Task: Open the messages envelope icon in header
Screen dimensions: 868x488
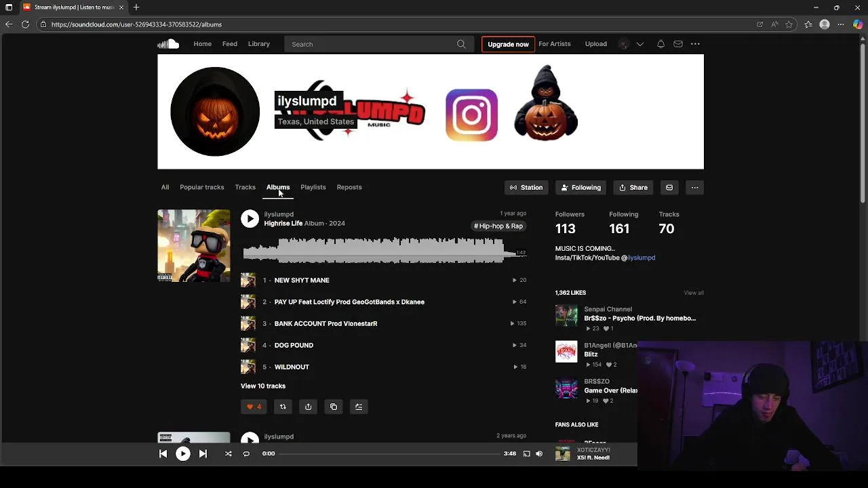Action: (678, 44)
